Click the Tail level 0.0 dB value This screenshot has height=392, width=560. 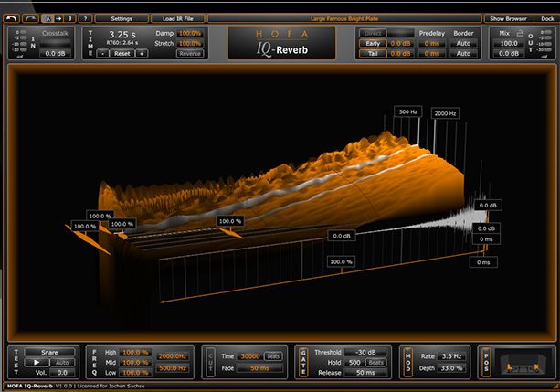click(x=401, y=54)
